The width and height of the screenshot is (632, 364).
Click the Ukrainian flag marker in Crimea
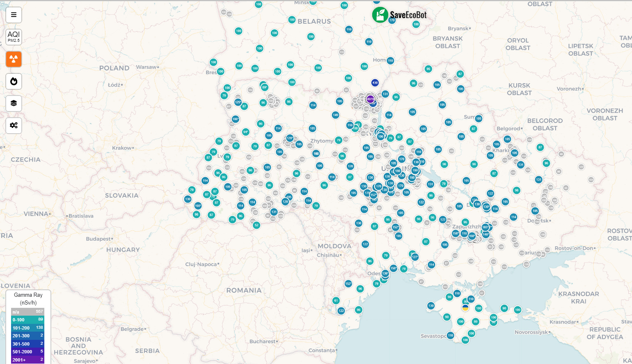pyautogui.click(x=465, y=307)
